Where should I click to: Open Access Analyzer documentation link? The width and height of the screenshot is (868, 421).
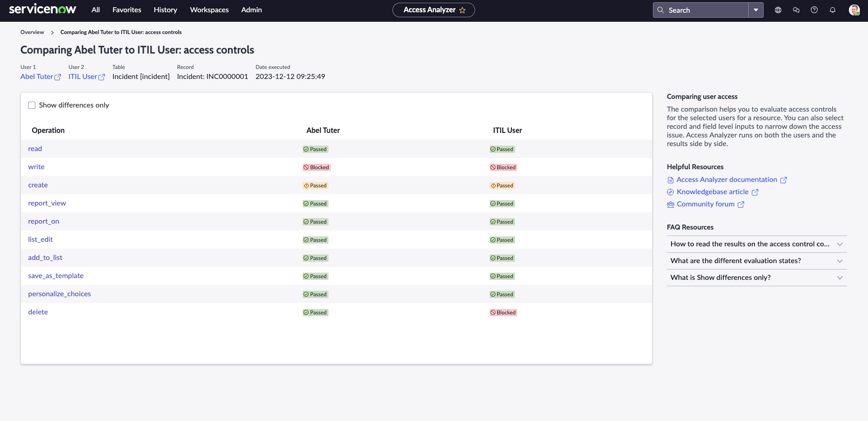tap(727, 180)
